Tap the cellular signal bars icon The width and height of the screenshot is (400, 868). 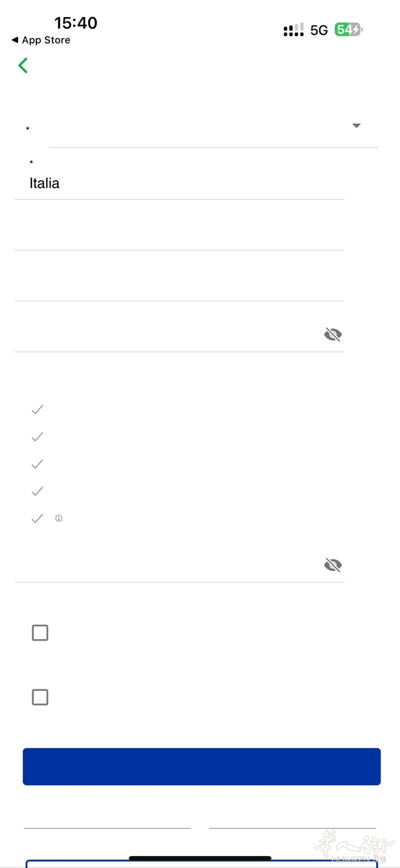pos(294,30)
